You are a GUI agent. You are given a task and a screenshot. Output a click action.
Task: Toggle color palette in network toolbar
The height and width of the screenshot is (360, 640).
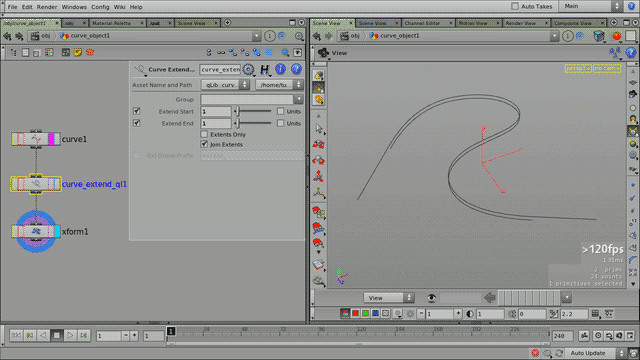tap(49, 52)
